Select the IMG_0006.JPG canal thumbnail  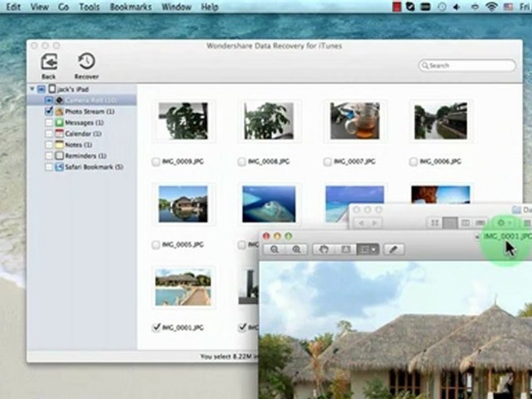[x=441, y=121]
